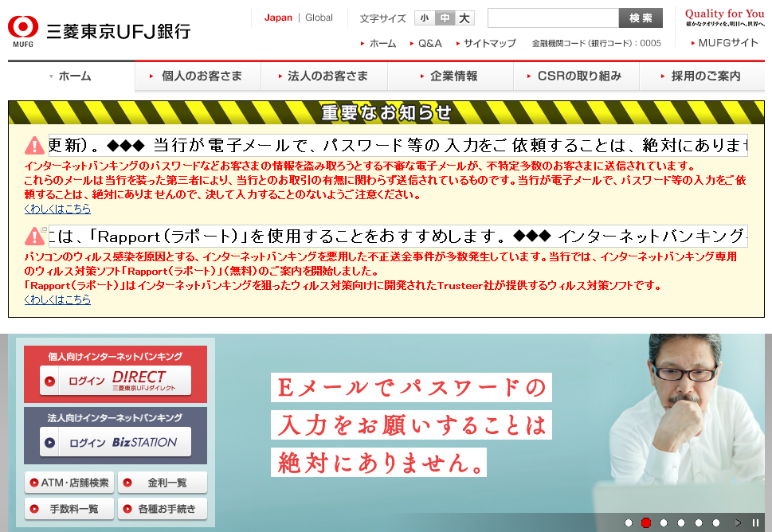Image resolution: width=772 pixels, height=532 pixels.
Task: Select the sixth slideshow dot
Action: coord(716,522)
